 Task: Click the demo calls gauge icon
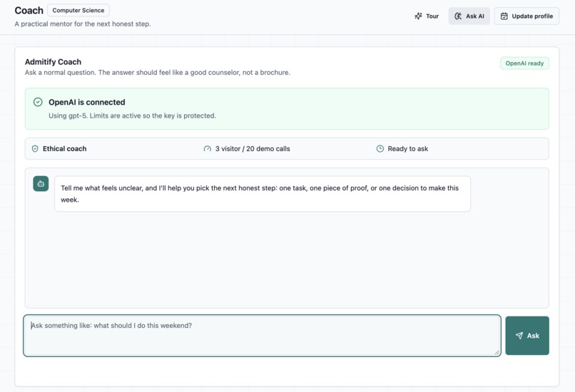click(x=207, y=149)
